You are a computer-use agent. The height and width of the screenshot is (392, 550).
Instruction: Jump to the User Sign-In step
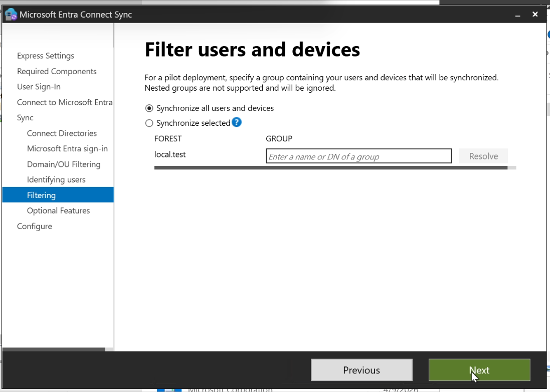(39, 87)
